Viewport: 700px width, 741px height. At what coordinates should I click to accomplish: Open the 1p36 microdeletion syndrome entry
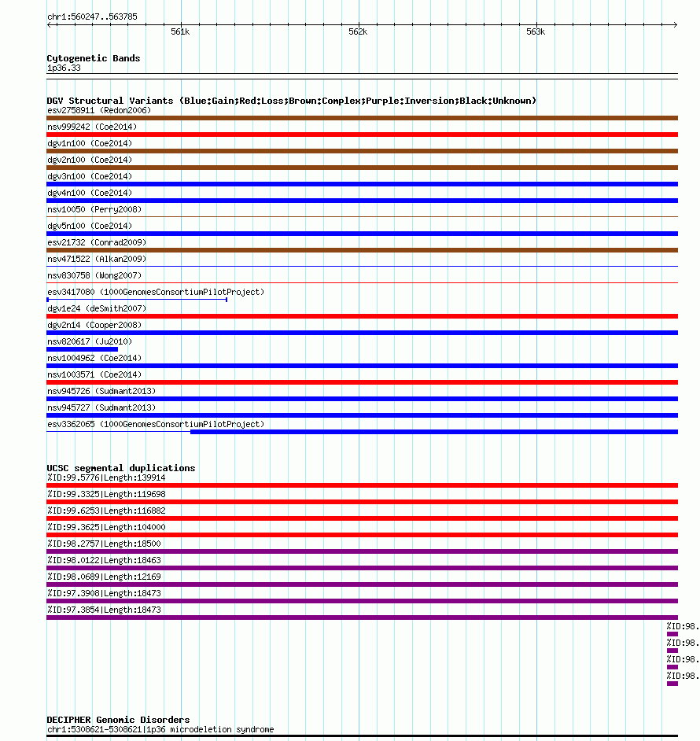160,730
